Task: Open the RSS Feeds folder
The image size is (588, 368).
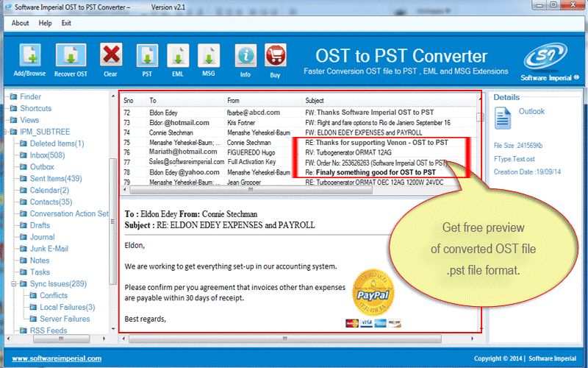Action: (x=49, y=330)
